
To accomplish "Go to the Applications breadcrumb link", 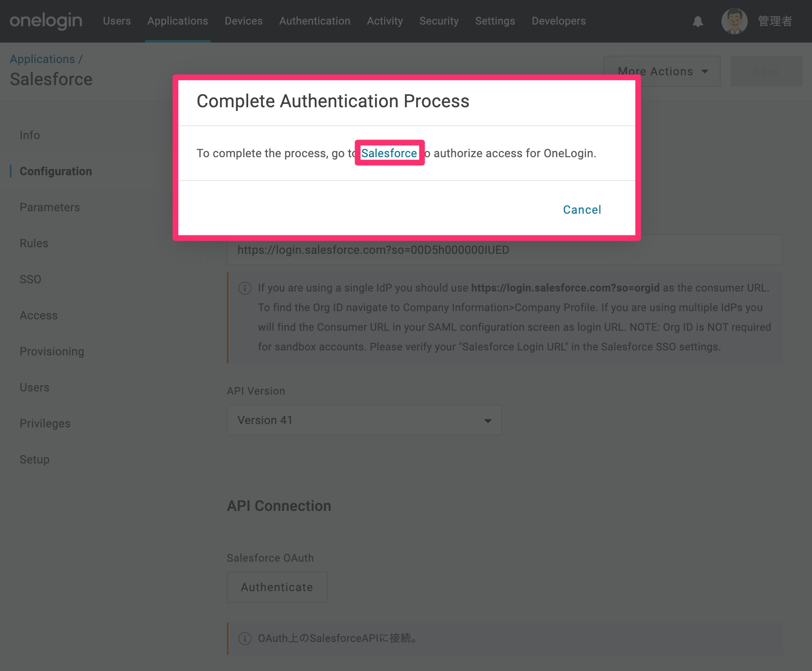I will (42, 59).
